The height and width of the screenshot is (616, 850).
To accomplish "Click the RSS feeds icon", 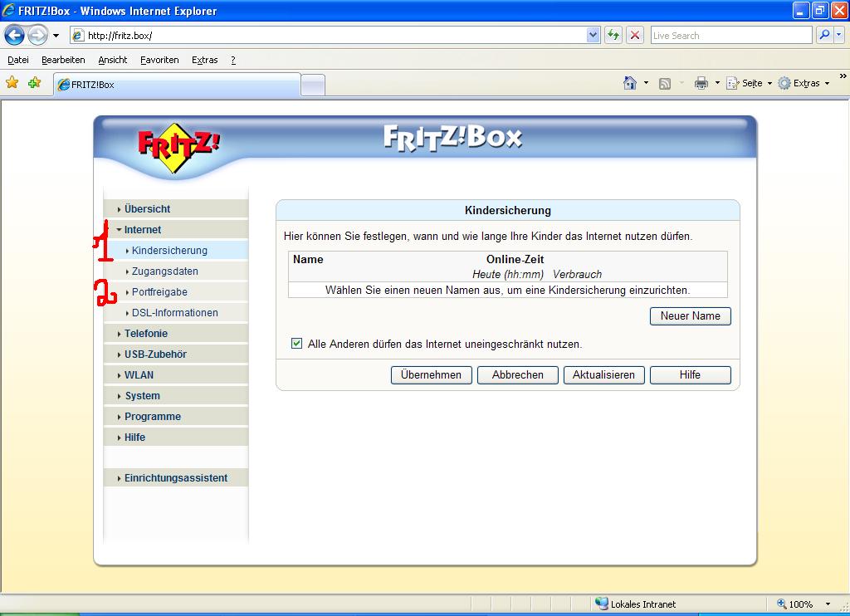I will (665, 84).
